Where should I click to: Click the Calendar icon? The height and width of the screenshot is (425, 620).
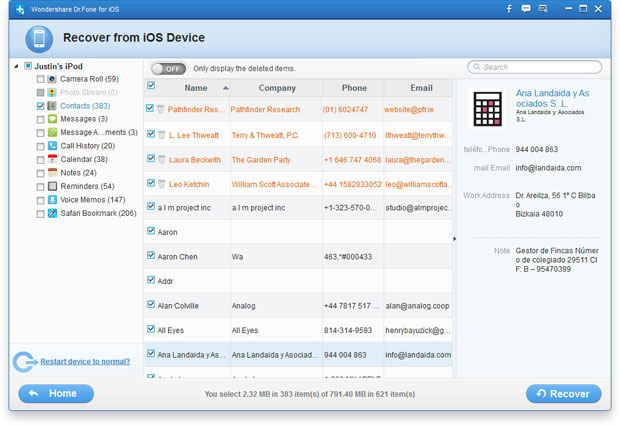[x=52, y=159]
